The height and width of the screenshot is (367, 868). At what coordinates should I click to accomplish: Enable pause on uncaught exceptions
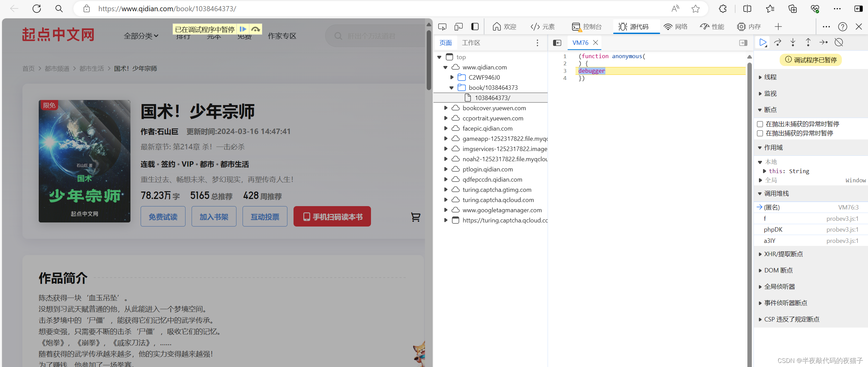(760, 124)
